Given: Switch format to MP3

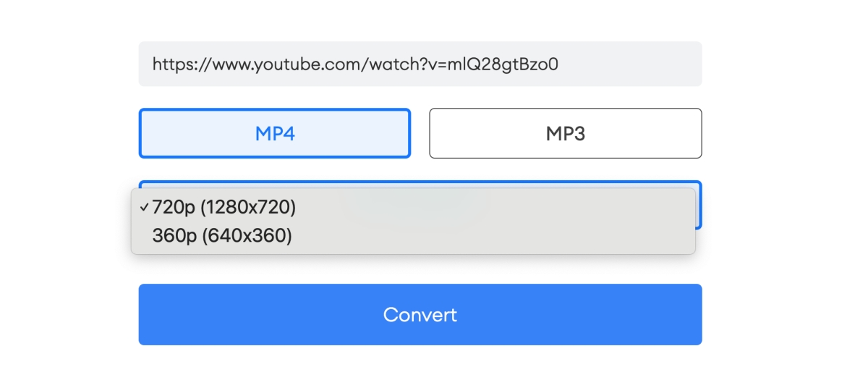Looking at the screenshot, I should (565, 133).
